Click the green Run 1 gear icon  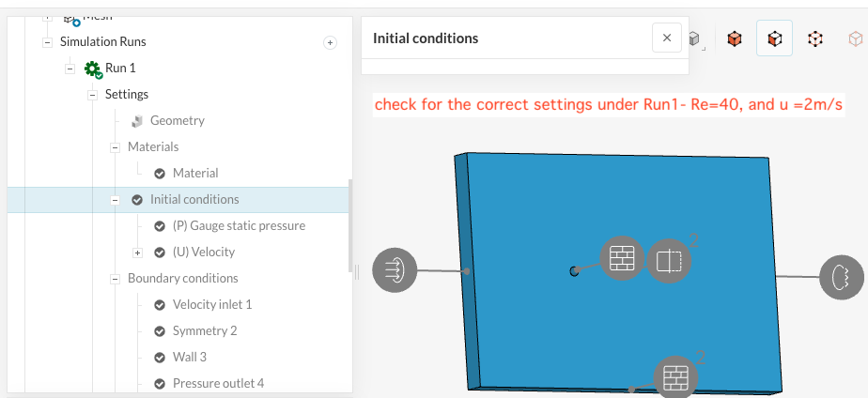tap(93, 69)
